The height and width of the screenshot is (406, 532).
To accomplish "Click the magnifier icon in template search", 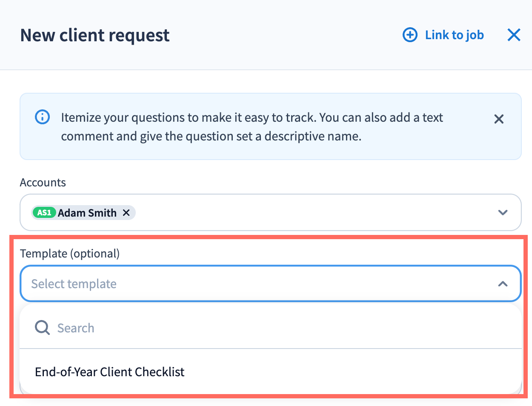I will coord(42,328).
